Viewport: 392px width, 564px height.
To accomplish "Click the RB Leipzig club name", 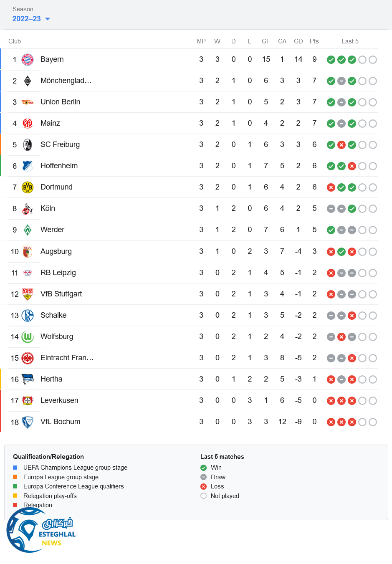I will tap(58, 273).
